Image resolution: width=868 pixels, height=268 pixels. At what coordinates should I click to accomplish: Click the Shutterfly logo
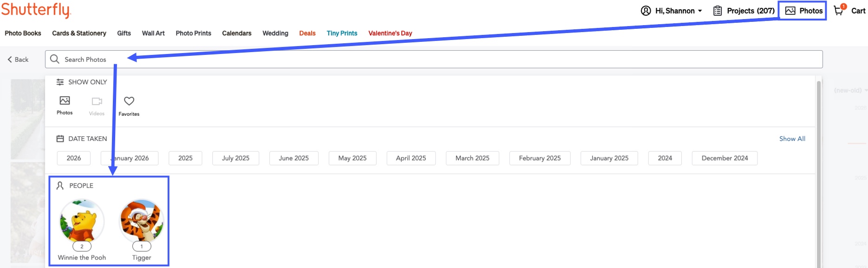35,10
